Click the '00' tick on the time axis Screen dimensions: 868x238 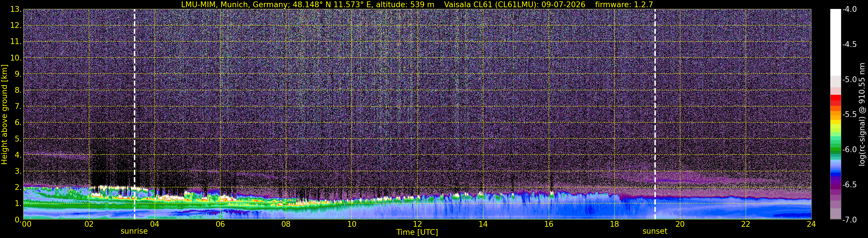(x=26, y=224)
